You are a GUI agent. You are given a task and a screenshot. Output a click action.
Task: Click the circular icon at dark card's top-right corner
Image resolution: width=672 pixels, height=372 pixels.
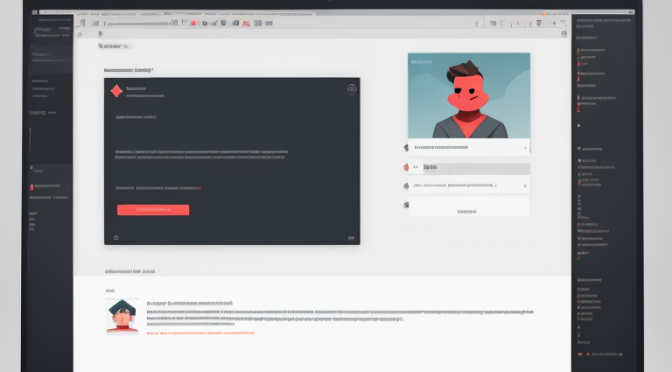[x=352, y=89]
